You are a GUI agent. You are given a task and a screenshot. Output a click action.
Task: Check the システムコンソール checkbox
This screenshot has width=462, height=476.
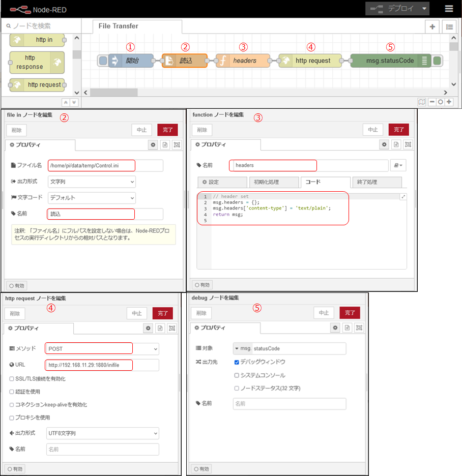237,375
